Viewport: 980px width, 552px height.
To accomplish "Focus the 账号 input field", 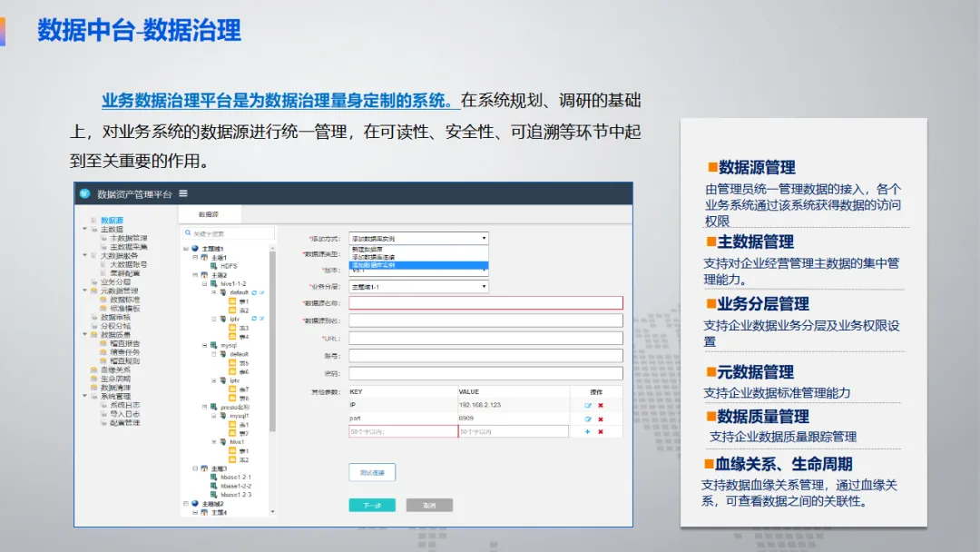I will click(485, 356).
